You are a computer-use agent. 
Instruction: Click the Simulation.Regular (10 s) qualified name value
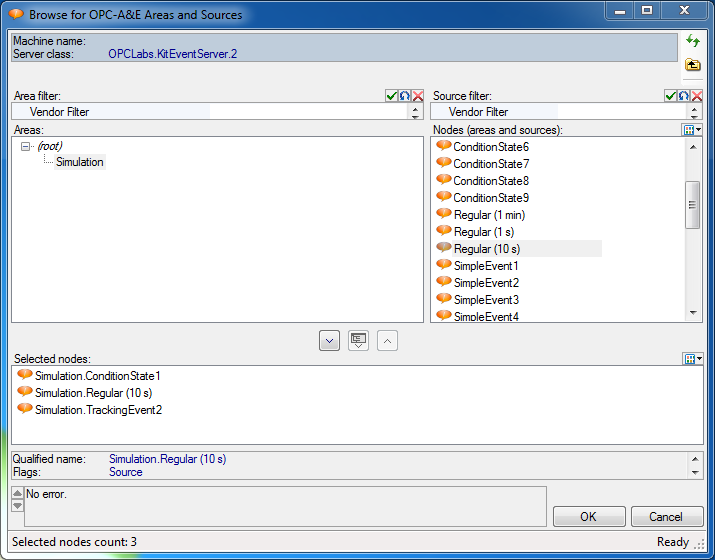pyautogui.click(x=167, y=459)
